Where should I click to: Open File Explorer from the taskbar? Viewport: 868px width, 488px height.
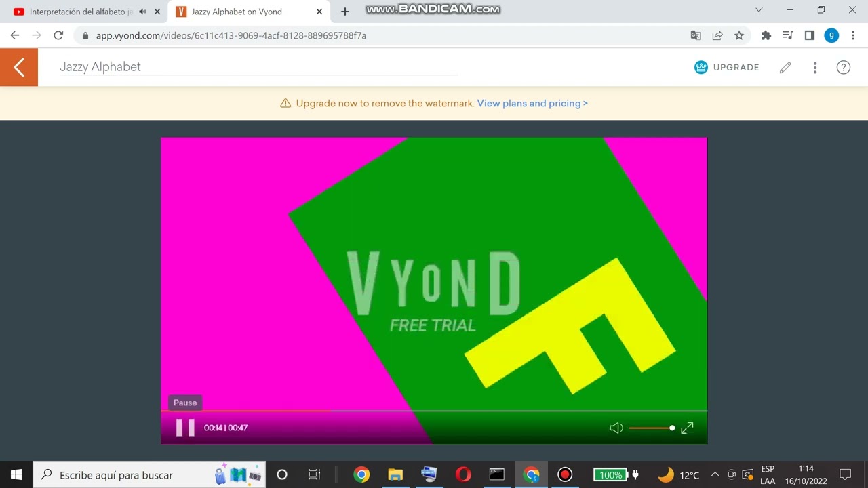(395, 474)
